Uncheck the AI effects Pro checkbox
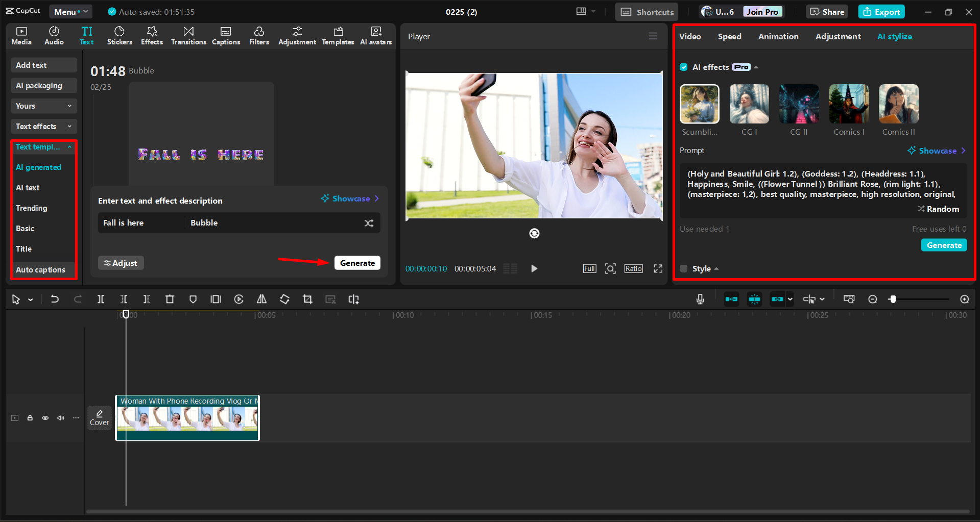Viewport: 980px width, 522px height. coord(683,67)
